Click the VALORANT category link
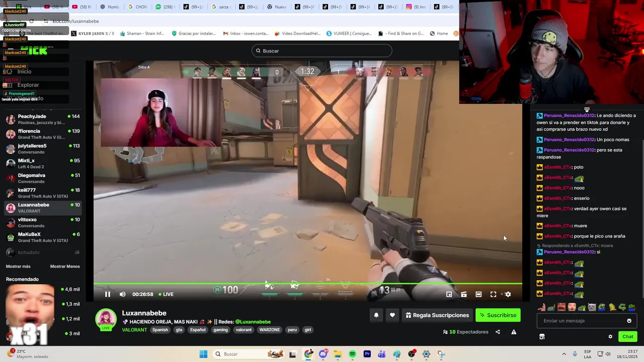 [134, 330]
